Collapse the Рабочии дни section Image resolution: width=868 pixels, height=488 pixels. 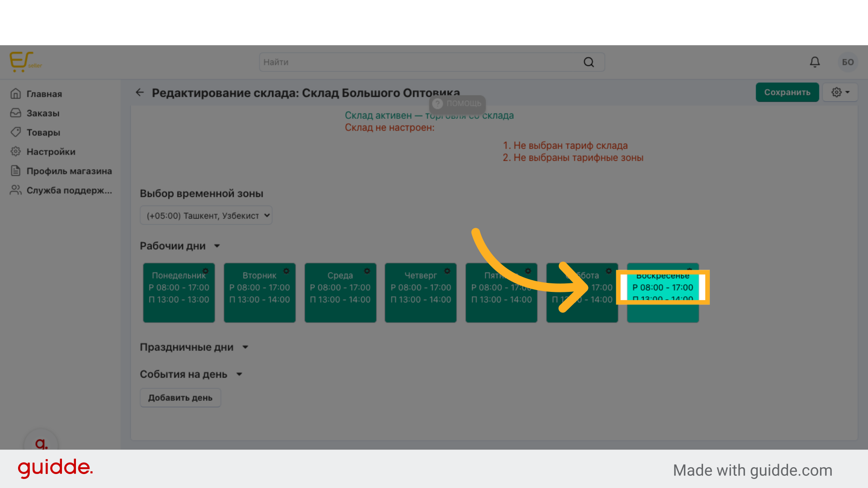pos(217,246)
